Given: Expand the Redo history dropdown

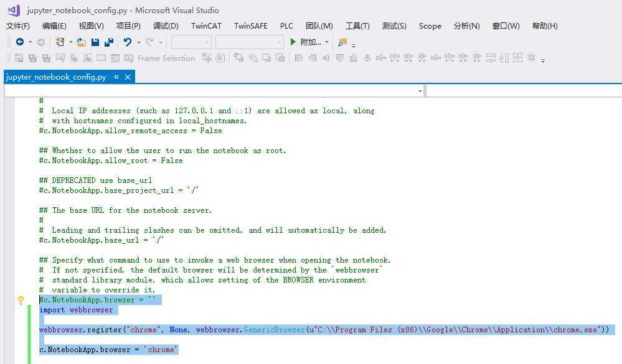Looking at the screenshot, I should pyautogui.click(x=161, y=42).
